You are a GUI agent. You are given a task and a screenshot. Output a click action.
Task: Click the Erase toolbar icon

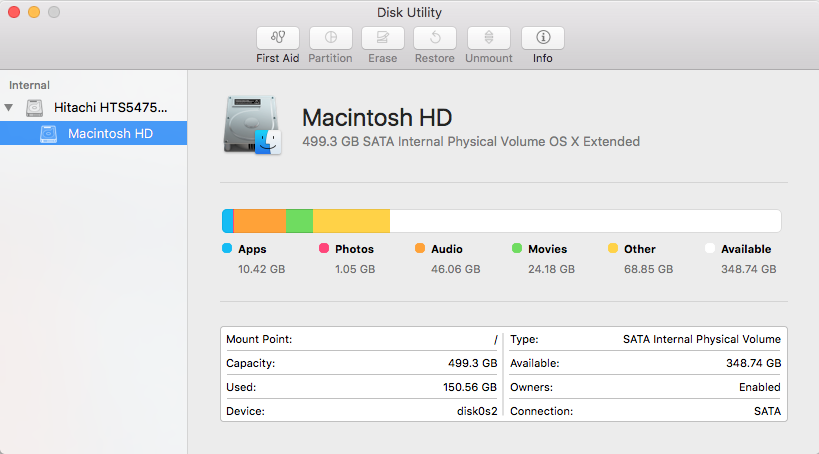pos(382,38)
